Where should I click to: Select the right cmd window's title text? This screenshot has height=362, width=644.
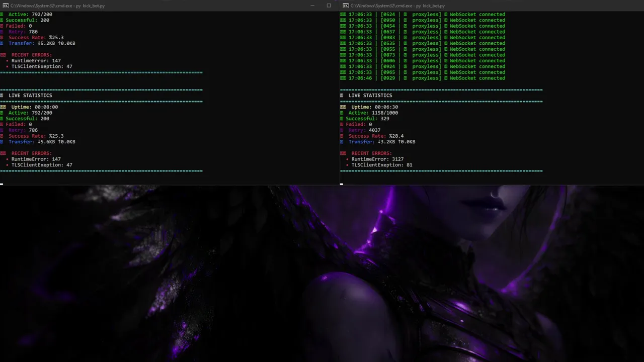397,6
